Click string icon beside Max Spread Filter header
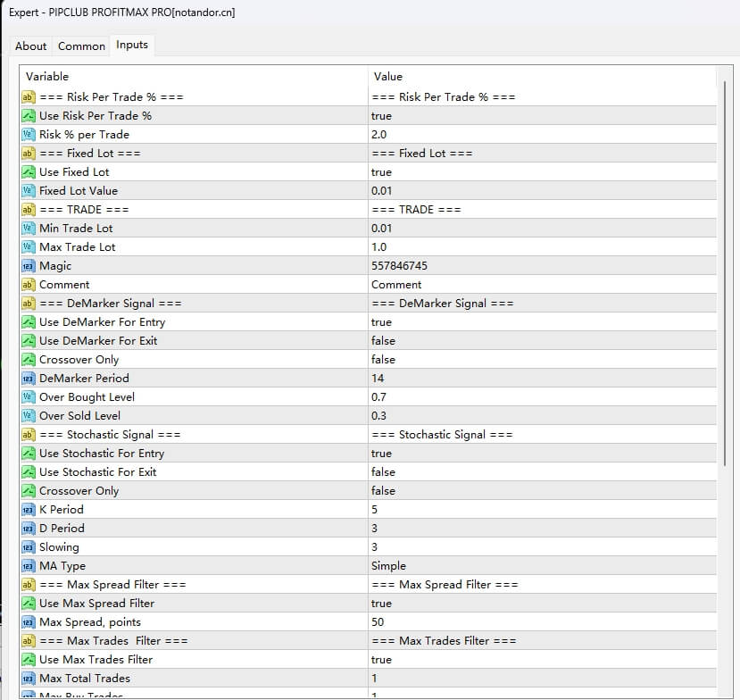This screenshot has height=700, width=740. (29, 585)
